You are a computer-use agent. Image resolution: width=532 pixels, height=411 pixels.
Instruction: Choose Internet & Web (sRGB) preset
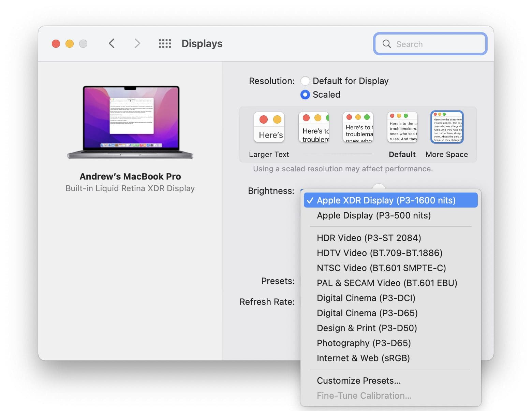click(391, 358)
